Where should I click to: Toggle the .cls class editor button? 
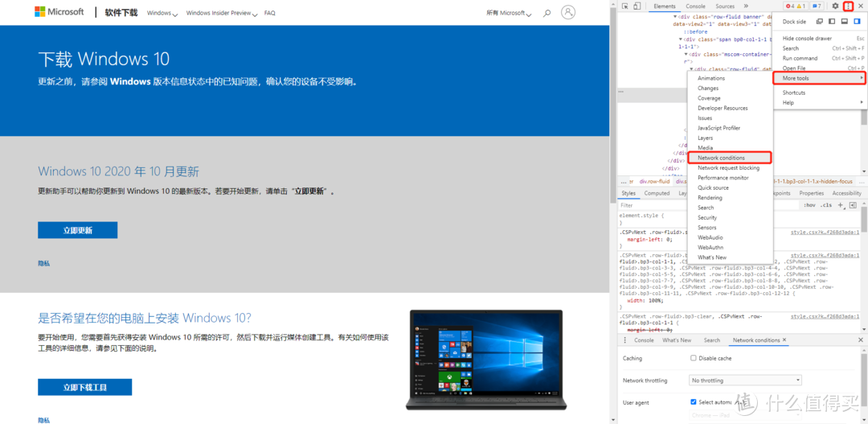(x=826, y=205)
